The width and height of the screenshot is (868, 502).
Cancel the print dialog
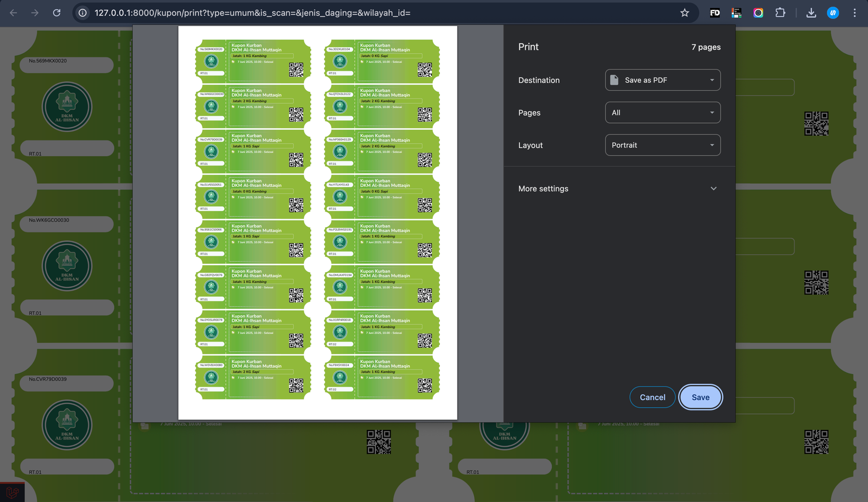(653, 397)
